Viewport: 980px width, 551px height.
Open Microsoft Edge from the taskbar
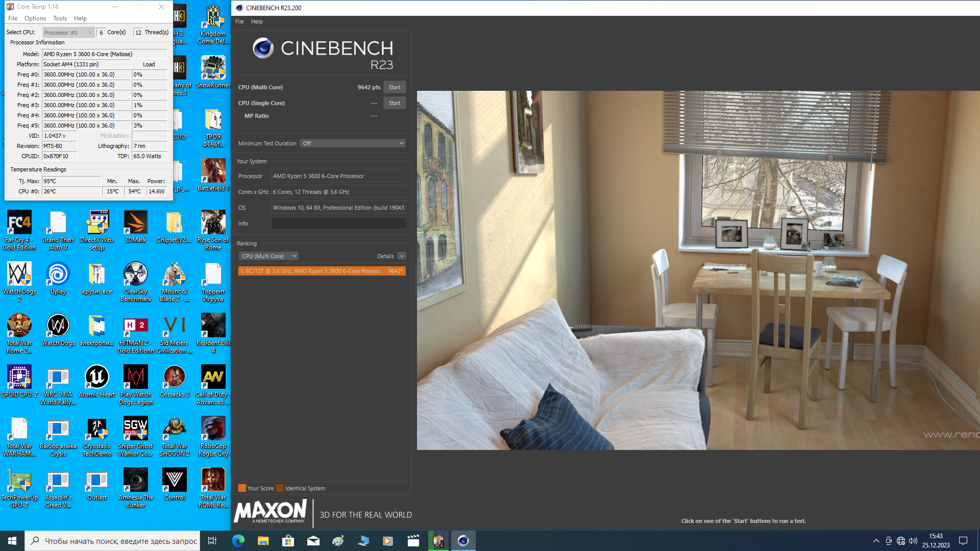(x=238, y=541)
